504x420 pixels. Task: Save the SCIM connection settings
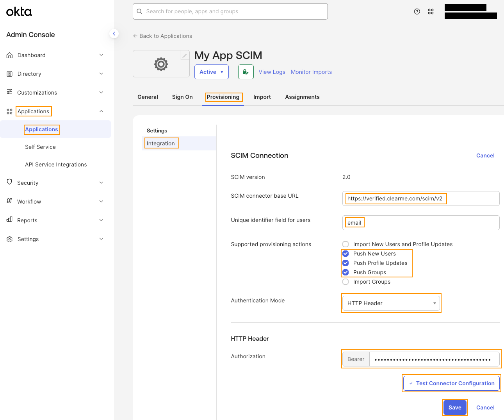455,407
